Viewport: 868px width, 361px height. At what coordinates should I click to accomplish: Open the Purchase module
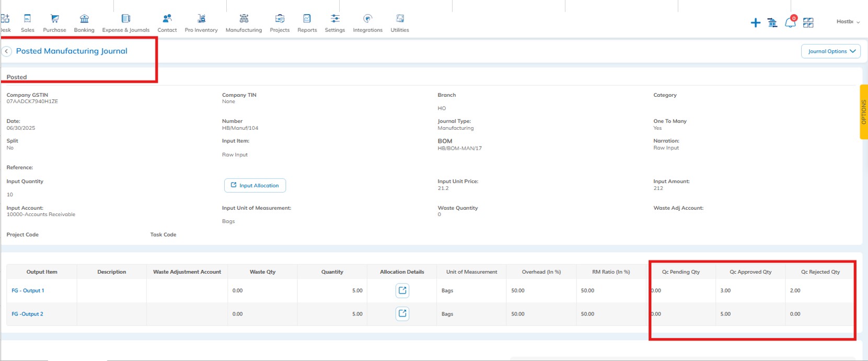54,24
